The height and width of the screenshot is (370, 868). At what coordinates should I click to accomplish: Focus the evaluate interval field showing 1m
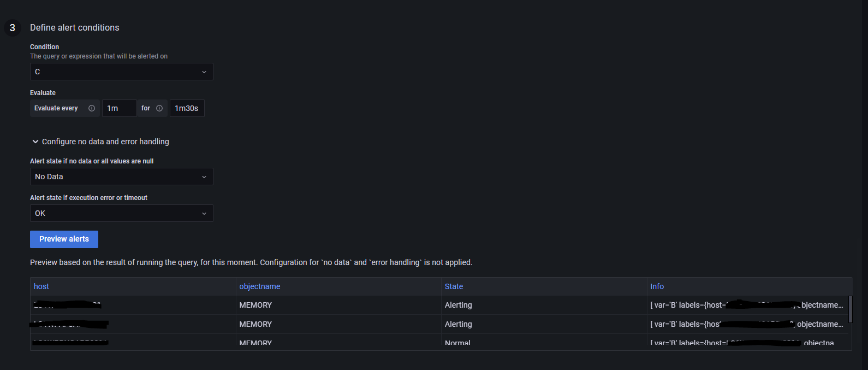click(118, 108)
